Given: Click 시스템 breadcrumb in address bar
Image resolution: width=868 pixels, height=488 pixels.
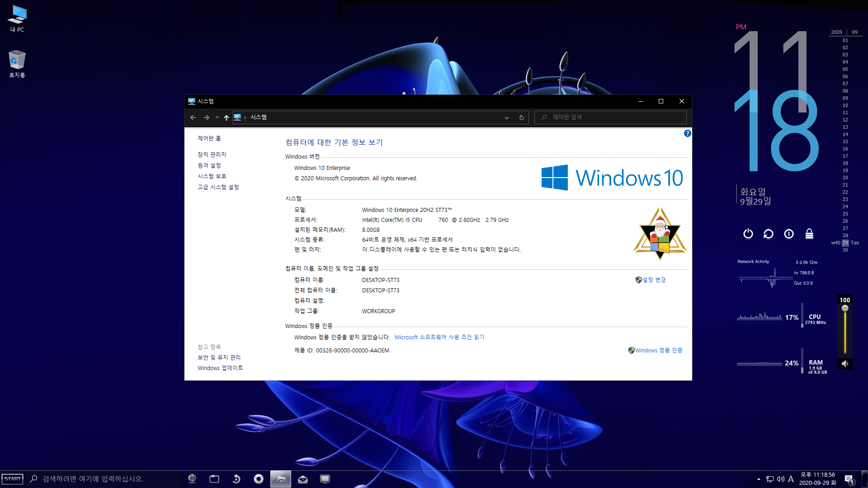Looking at the screenshot, I should tap(259, 117).
